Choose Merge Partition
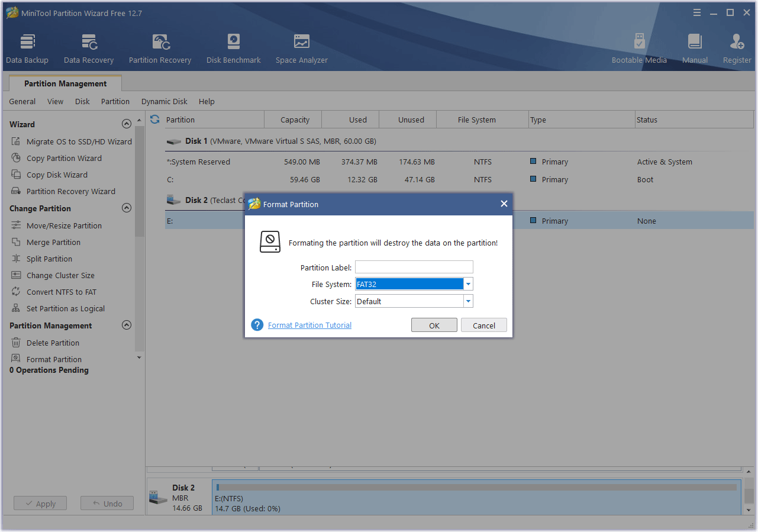 (x=46, y=242)
